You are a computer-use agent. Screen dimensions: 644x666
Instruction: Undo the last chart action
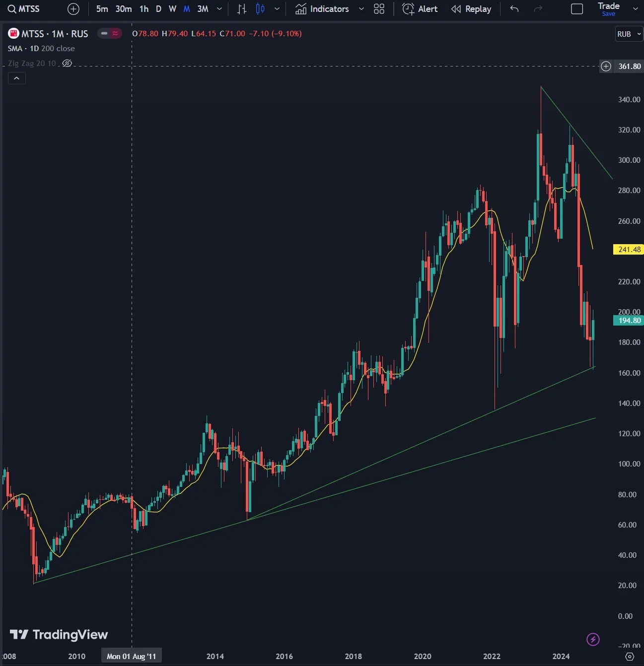pyautogui.click(x=514, y=9)
